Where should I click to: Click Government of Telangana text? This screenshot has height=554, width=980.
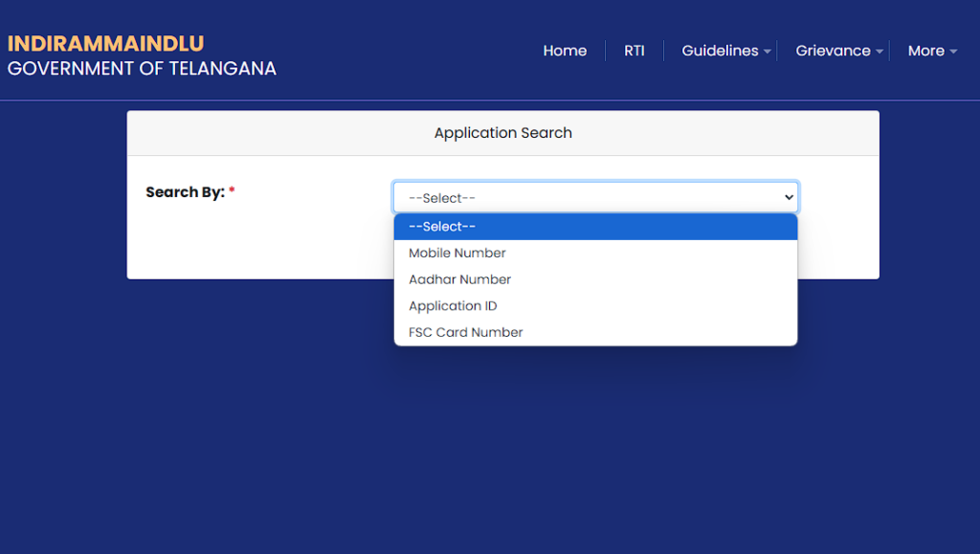click(x=142, y=69)
